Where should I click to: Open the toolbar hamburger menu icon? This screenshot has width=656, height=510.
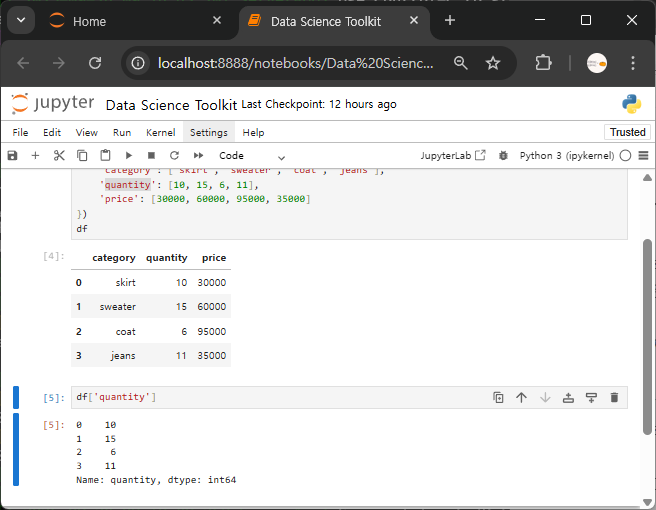pyautogui.click(x=643, y=156)
